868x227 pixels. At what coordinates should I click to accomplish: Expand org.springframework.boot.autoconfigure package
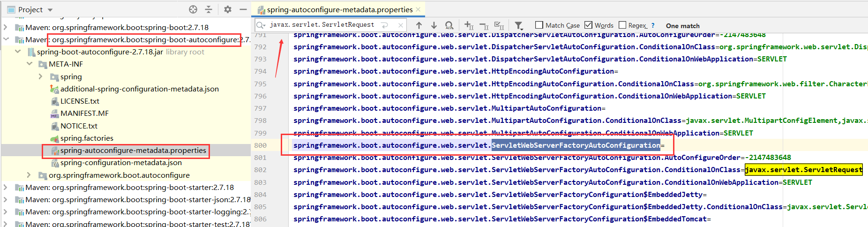(29, 175)
